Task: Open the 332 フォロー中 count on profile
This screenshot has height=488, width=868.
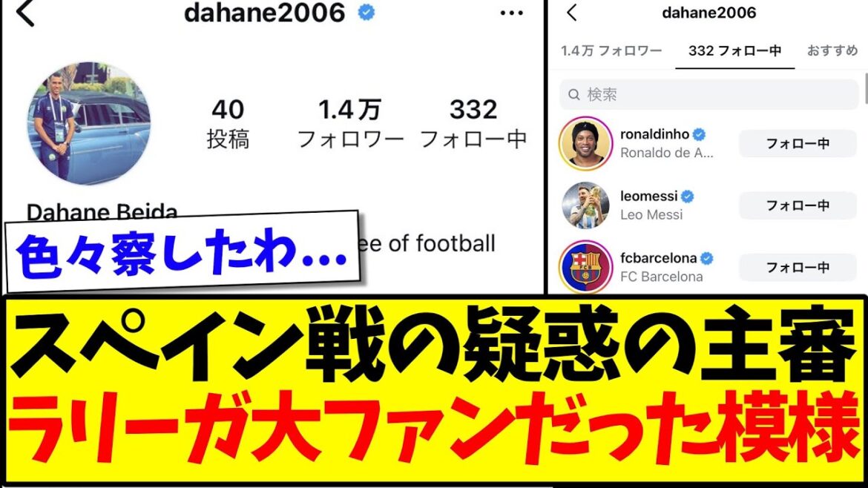Action: point(473,123)
